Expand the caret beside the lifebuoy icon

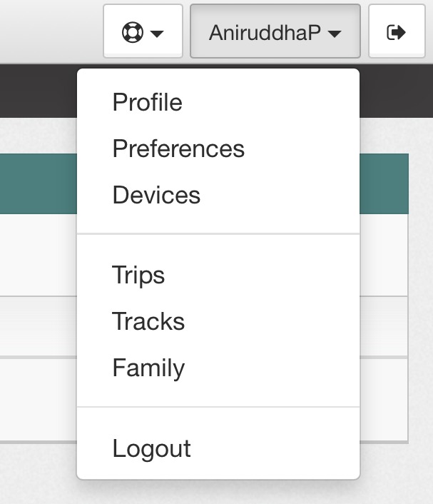(158, 34)
